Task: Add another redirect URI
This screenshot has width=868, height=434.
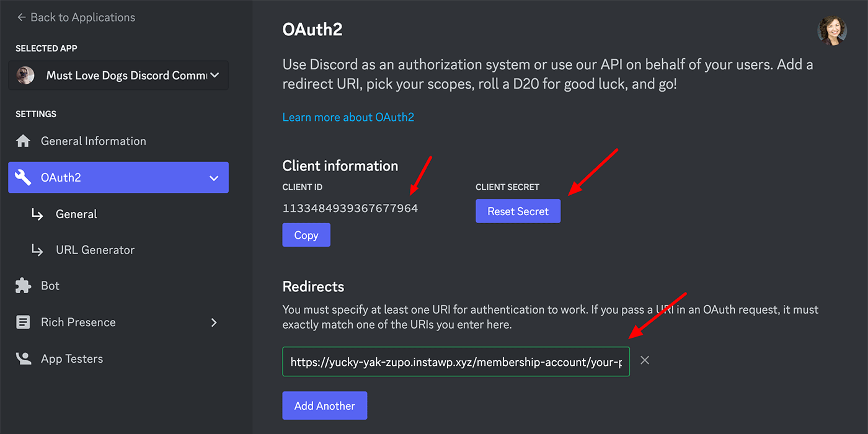Action: pos(324,405)
